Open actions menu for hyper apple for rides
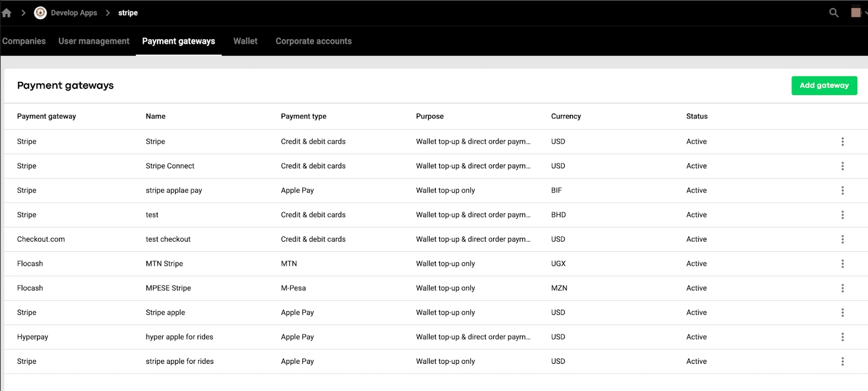Screen dimensions: 868x391 coord(843,337)
